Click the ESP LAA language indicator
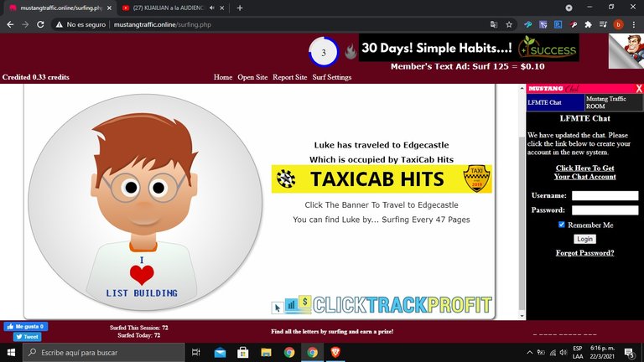Viewport: 644px width, 362px height. pos(578,353)
